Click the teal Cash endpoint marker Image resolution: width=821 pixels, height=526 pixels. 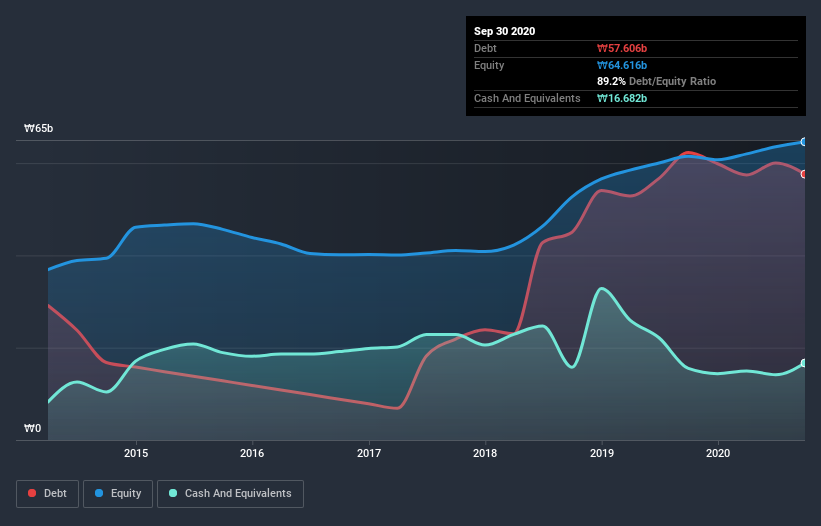[x=804, y=363]
